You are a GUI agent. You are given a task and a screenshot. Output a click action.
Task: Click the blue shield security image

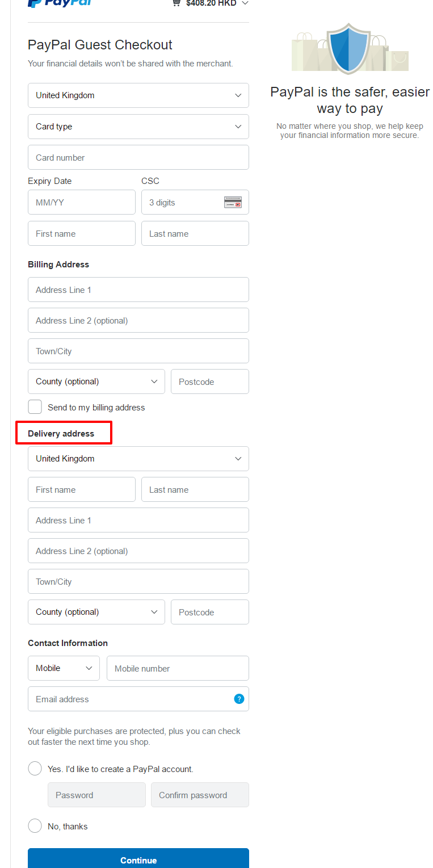350,48
